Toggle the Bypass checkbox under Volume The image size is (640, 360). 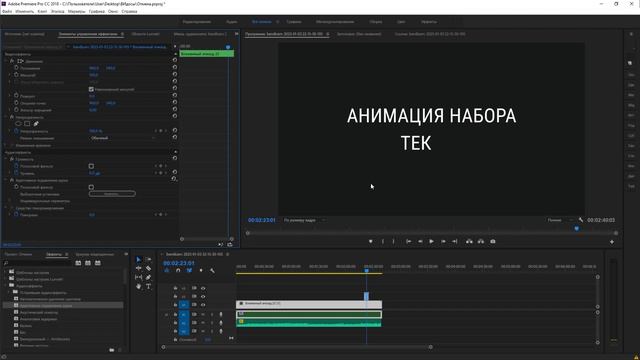pos(91,166)
